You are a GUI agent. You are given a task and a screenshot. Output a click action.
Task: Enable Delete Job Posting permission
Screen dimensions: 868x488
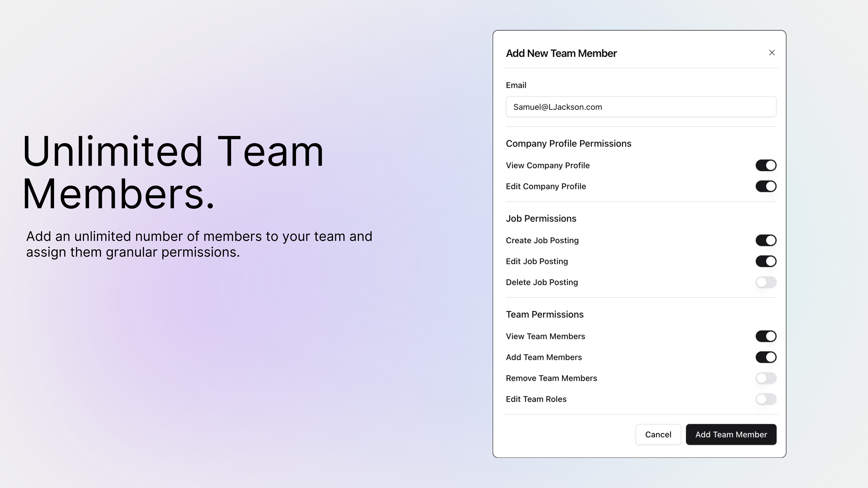coord(766,282)
